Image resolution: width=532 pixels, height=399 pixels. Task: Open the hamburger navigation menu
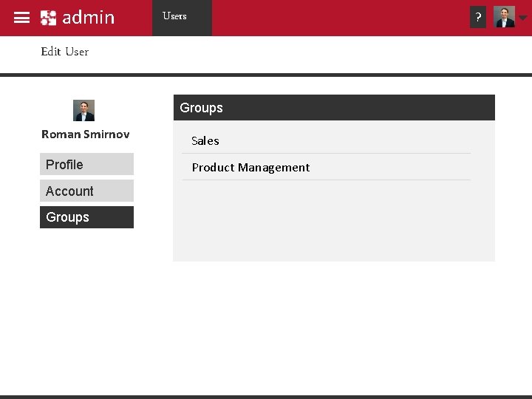(x=21, y=18)
